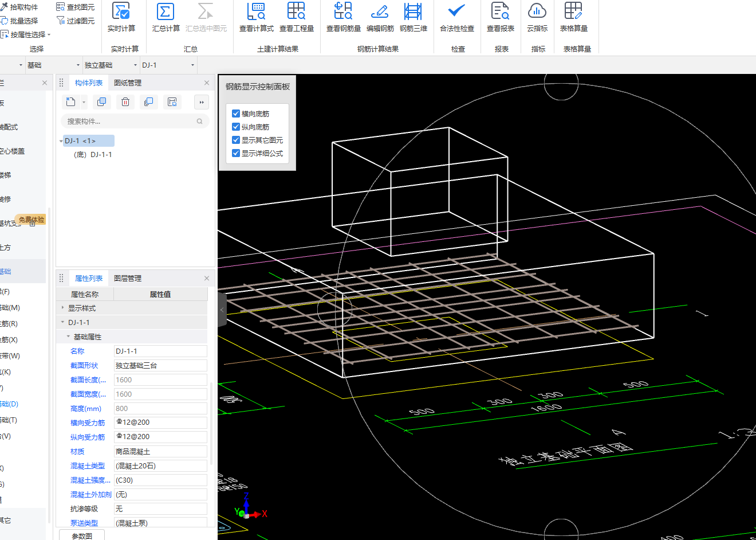
Task: Switch to the 属性列表 tab
Action: coord(89,279)
